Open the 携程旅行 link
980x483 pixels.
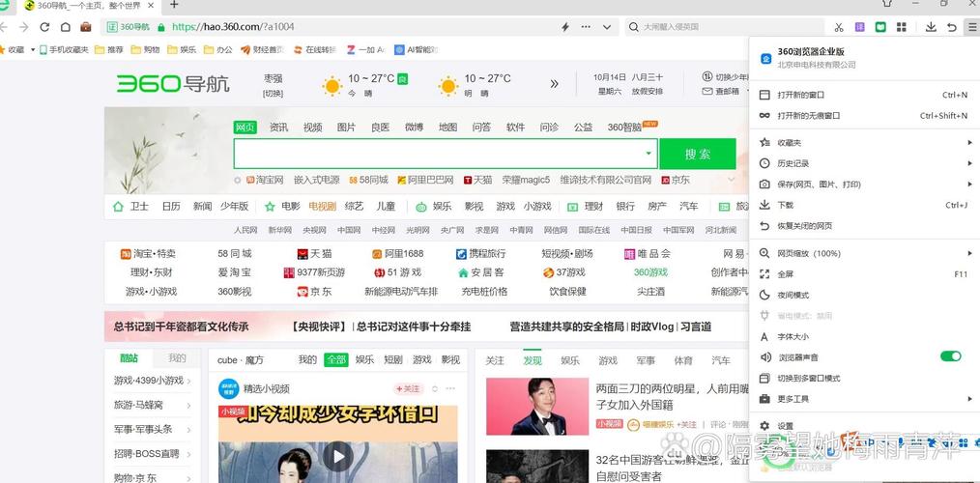click(x=480, y=254)
